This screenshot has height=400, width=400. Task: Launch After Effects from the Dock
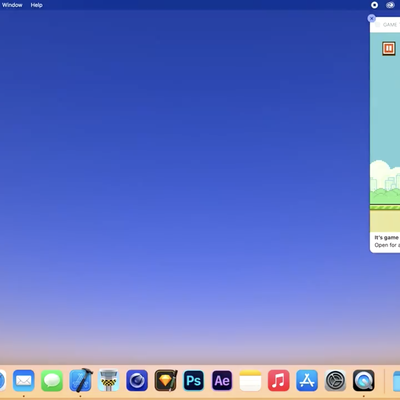pos(222,380)
